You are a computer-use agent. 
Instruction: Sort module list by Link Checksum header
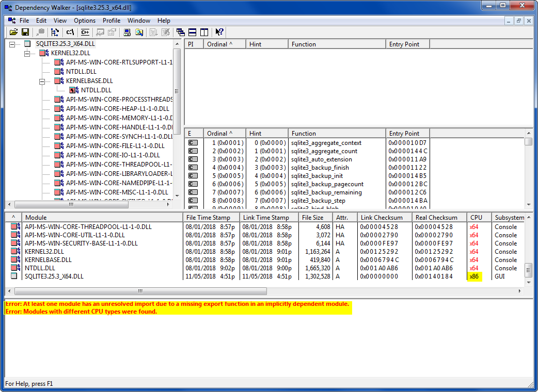(x=385, y=217)
